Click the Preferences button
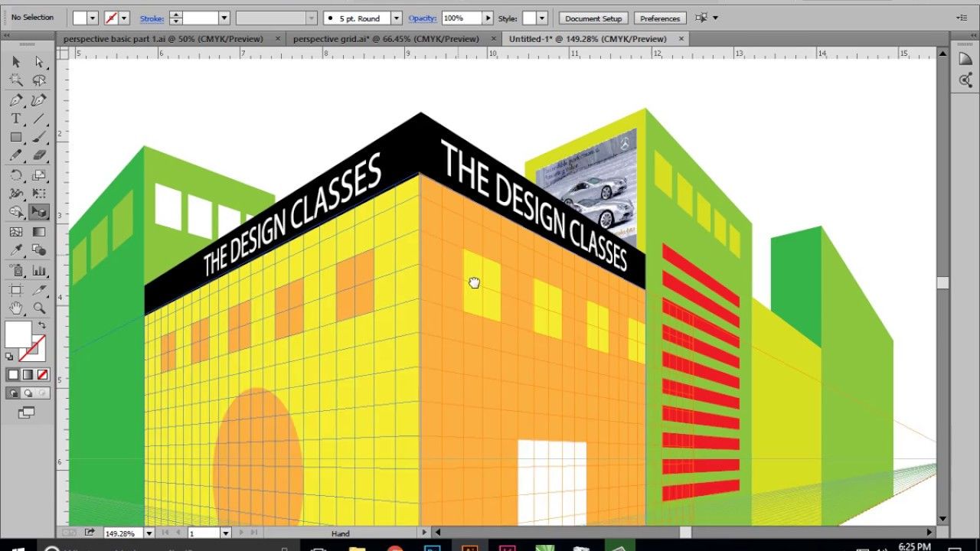 (x=660, y=18)
